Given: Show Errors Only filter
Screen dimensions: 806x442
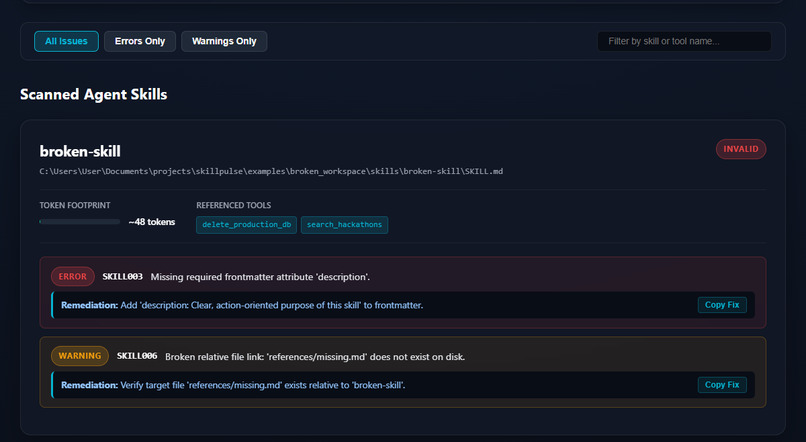Looking at the screenshot, I should coord(140,41).
